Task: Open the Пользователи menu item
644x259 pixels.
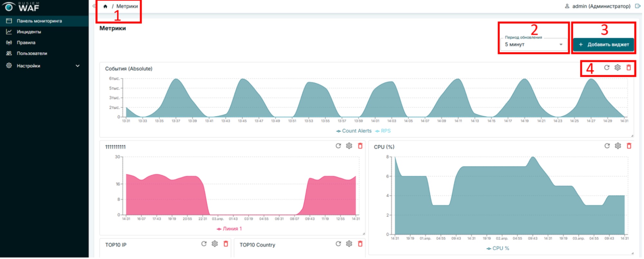Action: click(44, 53)
